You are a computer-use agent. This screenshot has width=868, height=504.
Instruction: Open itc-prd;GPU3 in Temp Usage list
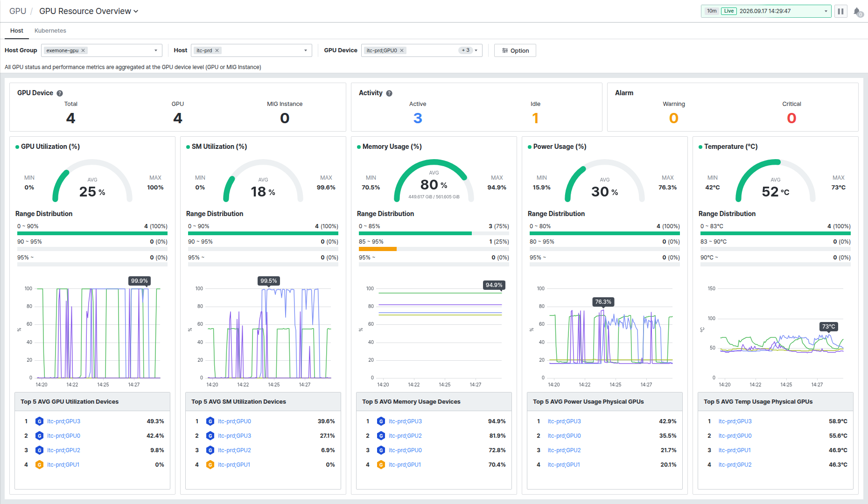(735, 421)
